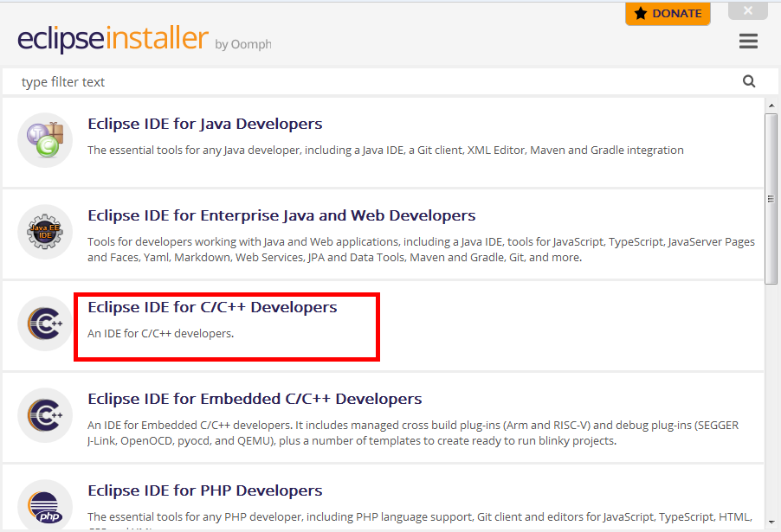The height and width of the screenshot is (532, 781).
Task: Focus the type filter text field
Action: (372, 82)
